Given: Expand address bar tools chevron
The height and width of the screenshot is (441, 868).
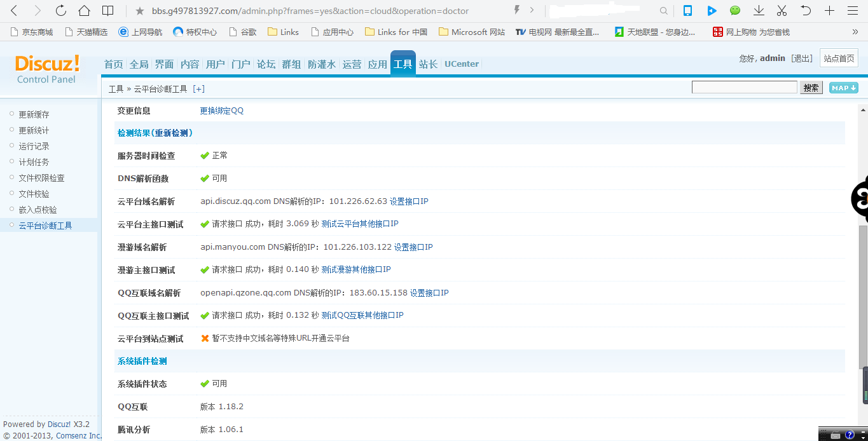Looking at the screenshot, I should pos(532,10).
